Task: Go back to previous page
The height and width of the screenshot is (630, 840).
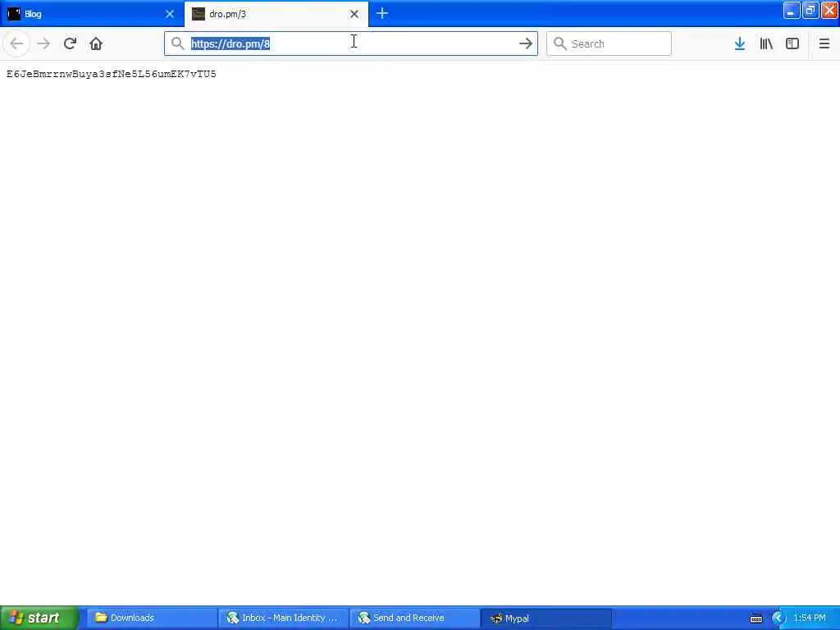Action: (16, 43)
